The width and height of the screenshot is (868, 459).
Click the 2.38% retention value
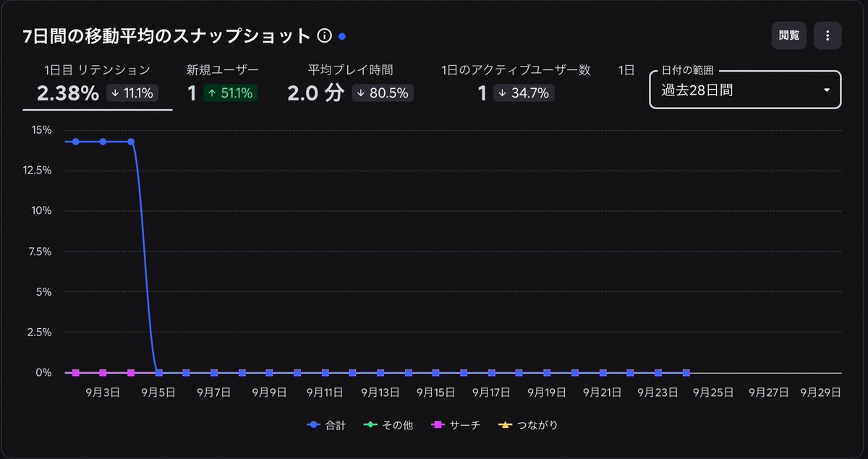point(68,93)
